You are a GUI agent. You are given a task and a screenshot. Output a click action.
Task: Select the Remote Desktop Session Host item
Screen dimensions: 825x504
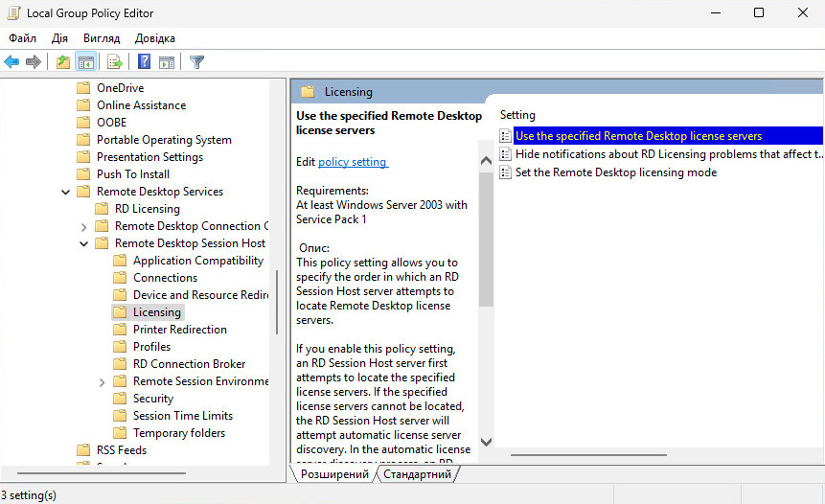click(191, 243)
